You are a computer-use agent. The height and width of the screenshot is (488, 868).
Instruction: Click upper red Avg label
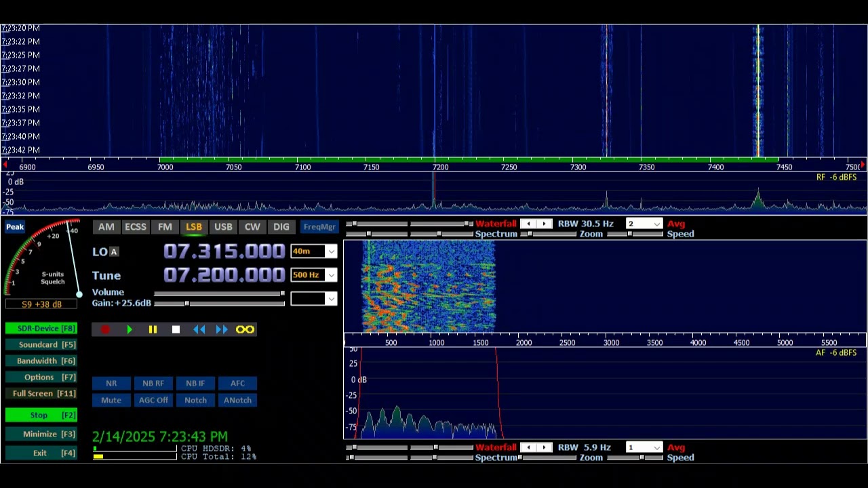[676, 224]
